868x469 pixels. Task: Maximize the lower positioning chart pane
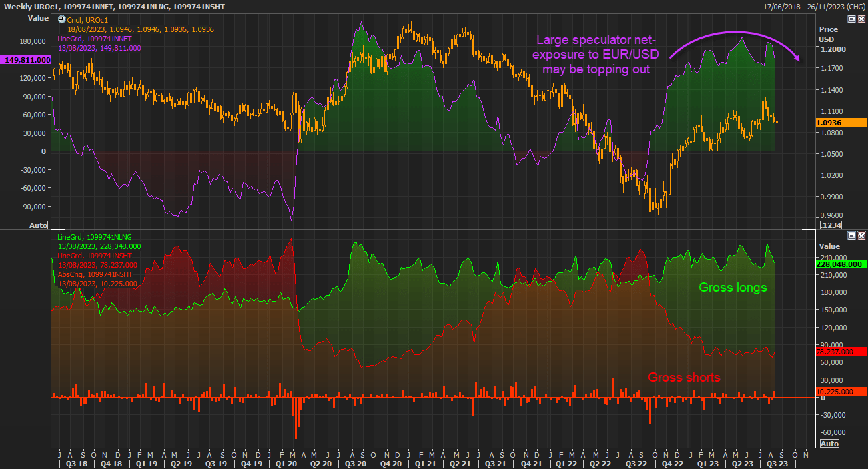[851, 236]
